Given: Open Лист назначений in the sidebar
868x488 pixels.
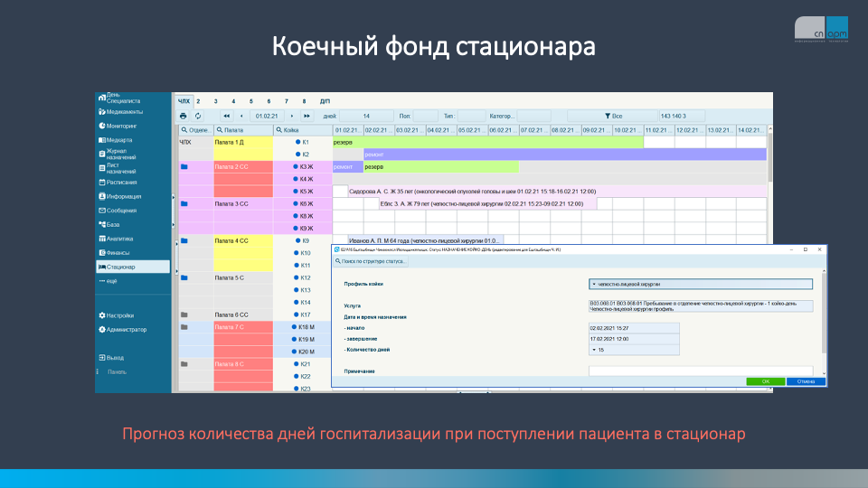Looking at the screenshot, I should click(118, 168).
